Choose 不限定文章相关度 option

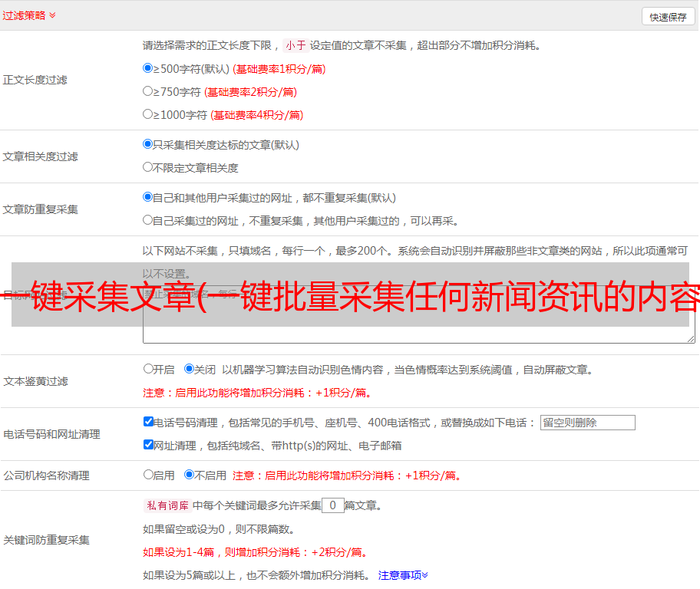click(x=148, y=167)
